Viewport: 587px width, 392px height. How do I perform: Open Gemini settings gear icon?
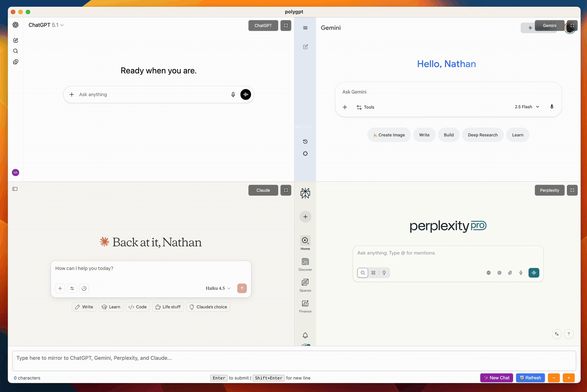[305, 153]
